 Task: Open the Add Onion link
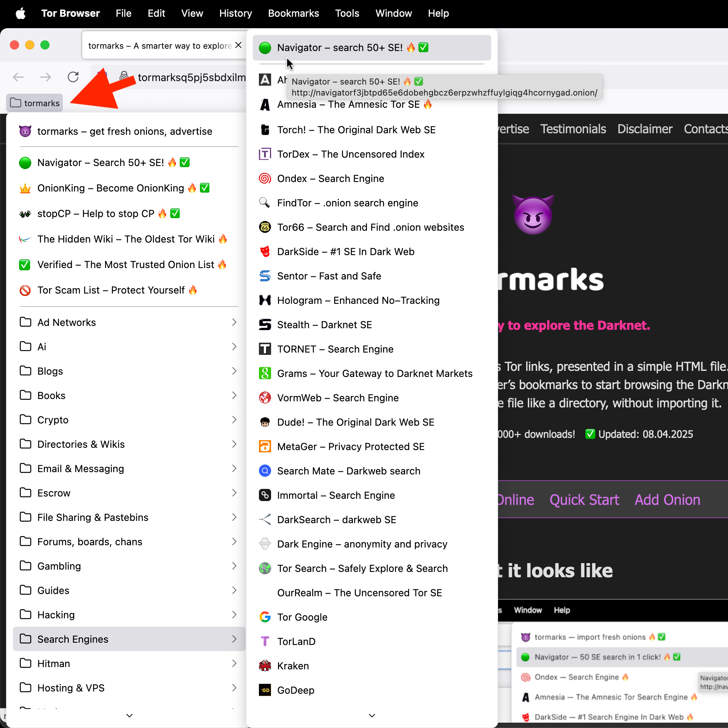pyautogui.click(x=667, y=500)
